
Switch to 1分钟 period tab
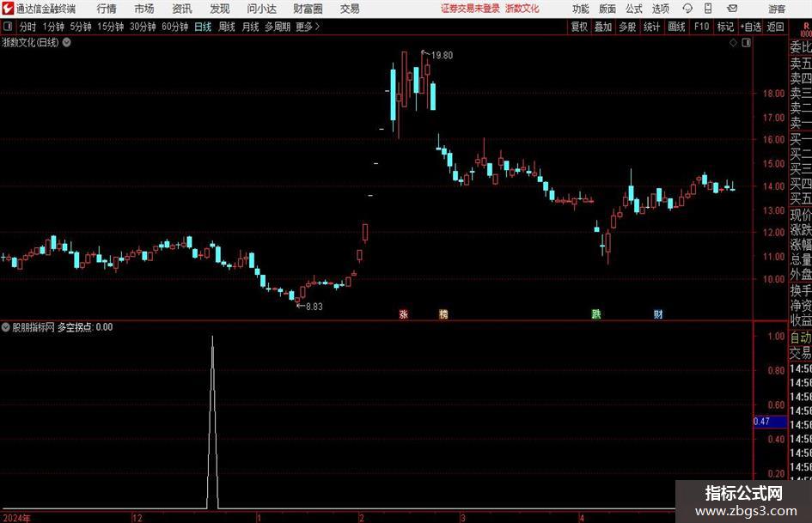coord(53,27)
